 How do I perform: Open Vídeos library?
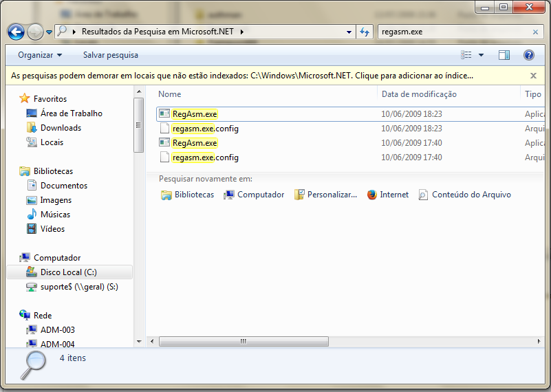(x=45, y=228)
